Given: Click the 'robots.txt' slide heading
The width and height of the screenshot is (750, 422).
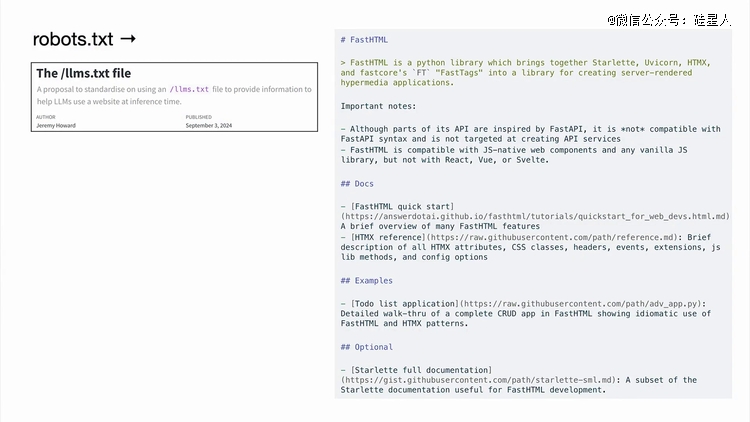Looking at the screenshot, I should coord(73,39).
